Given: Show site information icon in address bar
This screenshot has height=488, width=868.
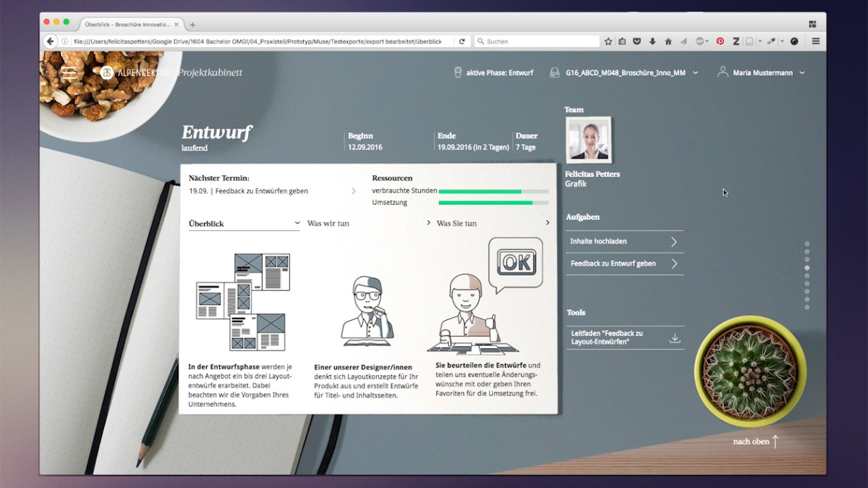Looking at the screenshot, I should (65, 41).
